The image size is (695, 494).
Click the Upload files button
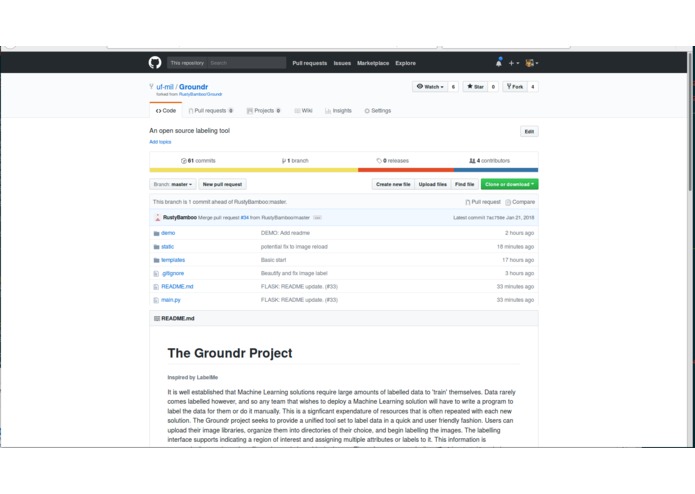(433, 184)
